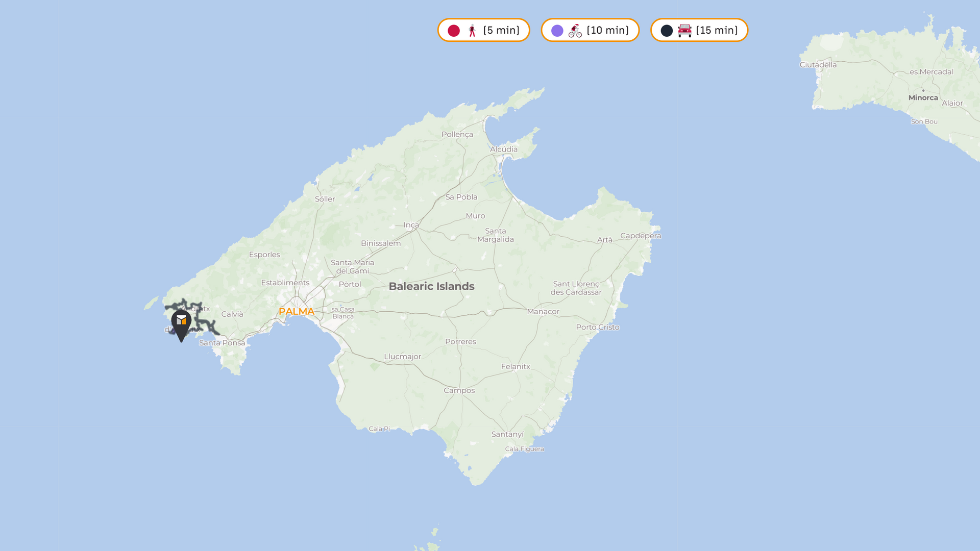980x551 pixels.
Task: Select the dark navy dot for driving
Action: point(667,31)
